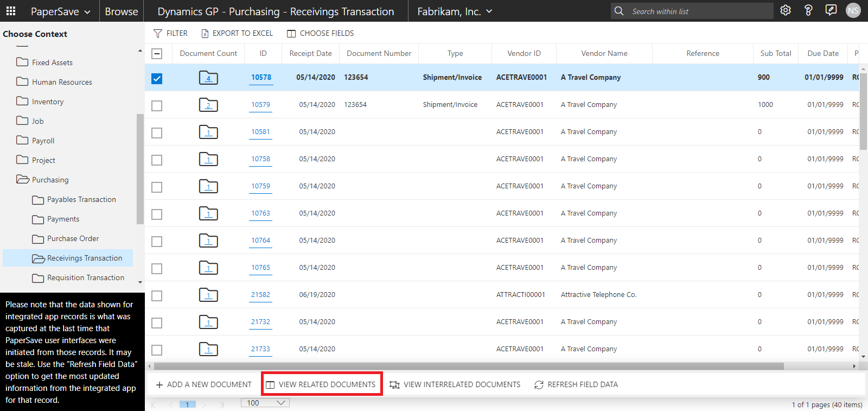Open the app launcher grid icon

pyautogui.click(x=11, y=11)
